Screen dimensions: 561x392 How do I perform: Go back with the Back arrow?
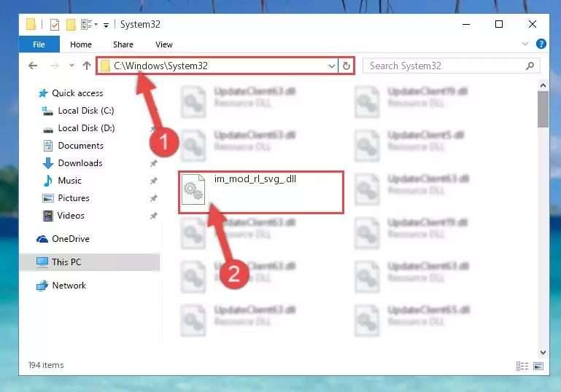point(33,66)
